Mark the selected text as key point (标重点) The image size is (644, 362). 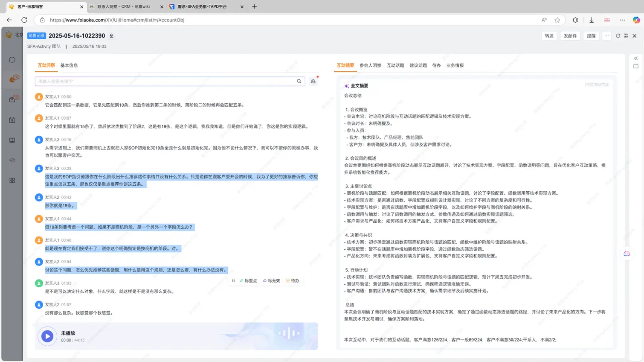248,281
